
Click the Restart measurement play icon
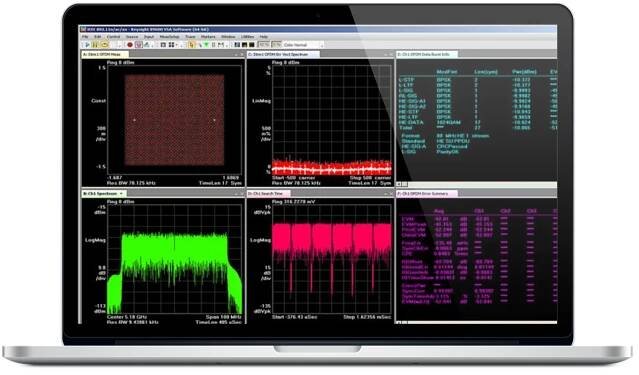[x=87, y=45]
